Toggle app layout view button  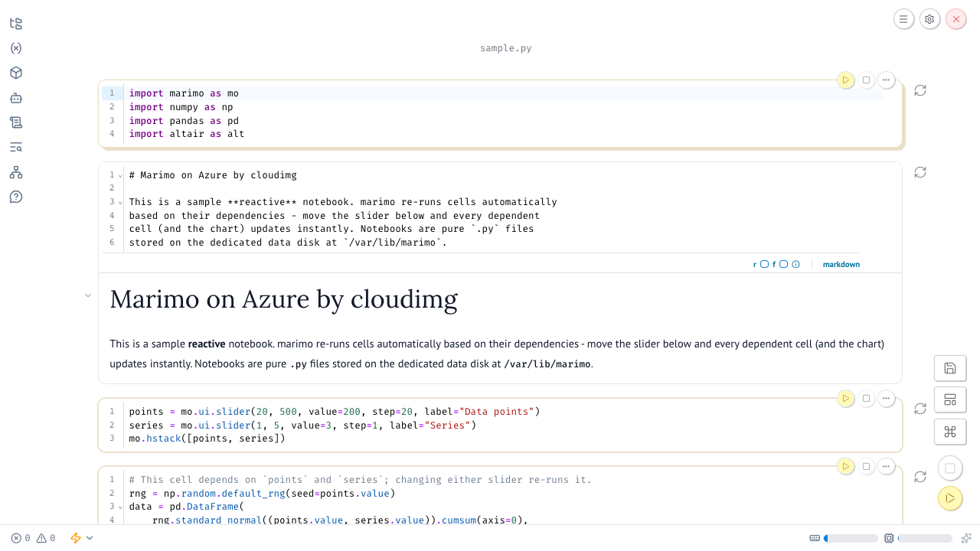coord(950,399)
